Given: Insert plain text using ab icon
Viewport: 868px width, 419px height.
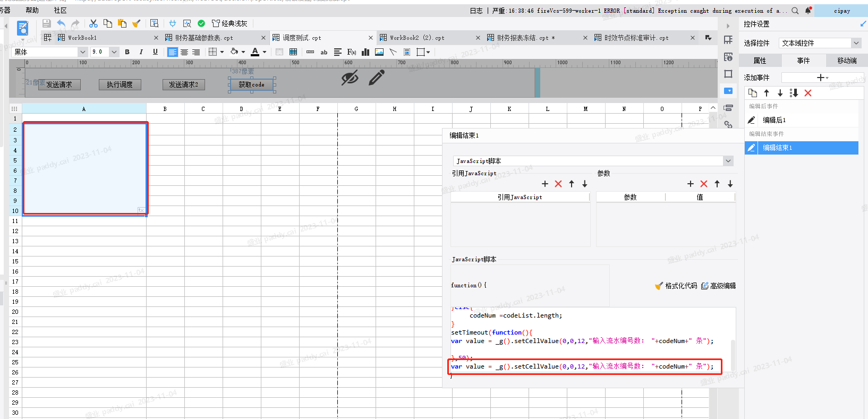Looking at the screenshot, I should pos(324,52).
